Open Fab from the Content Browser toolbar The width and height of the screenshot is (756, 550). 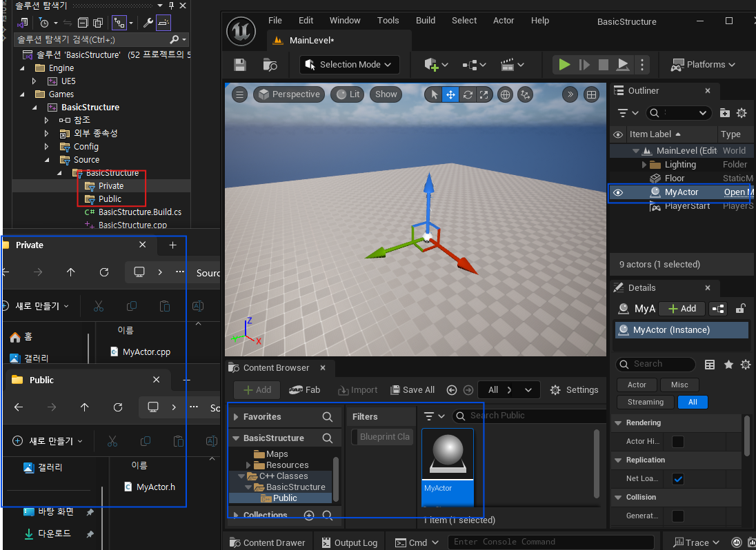coord(304,390)
